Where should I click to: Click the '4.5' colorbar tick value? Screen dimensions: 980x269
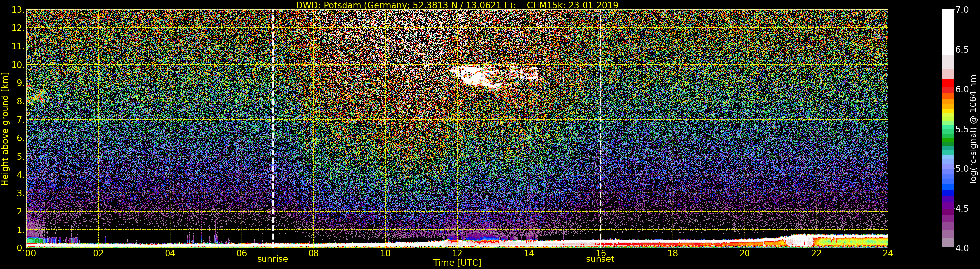click(962, 209)
